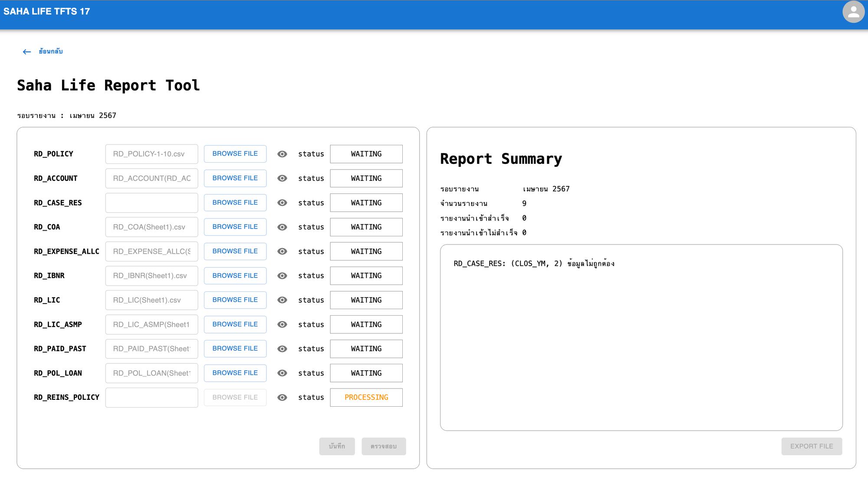Toggle the eye icon for RD_PAID_PAST

coord(282,349)
